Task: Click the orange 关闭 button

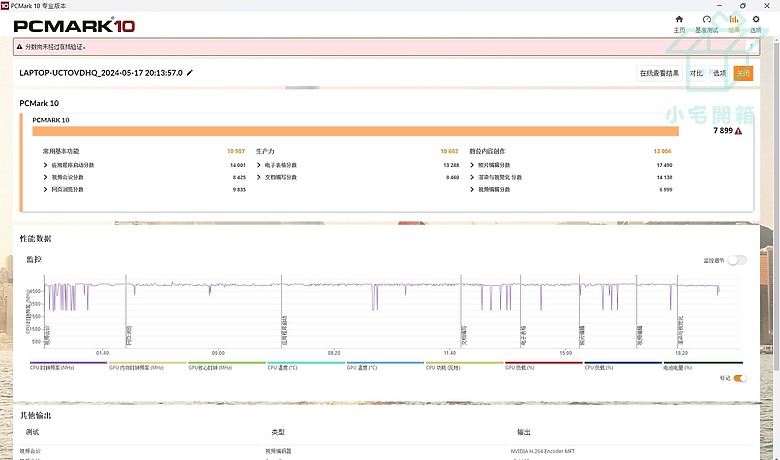Action: point(743,73)
